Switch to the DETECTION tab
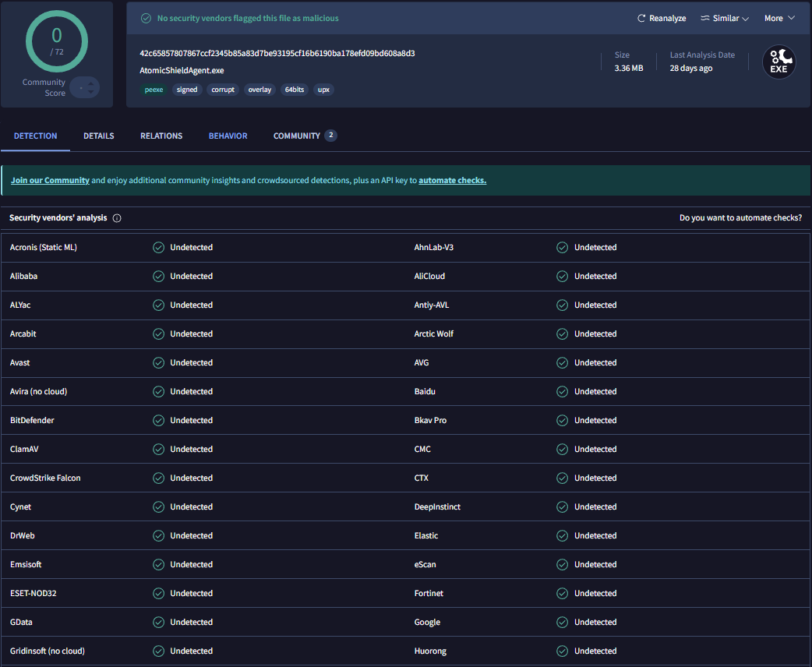The height and width of the screenshot is (667, 812). 35,136
